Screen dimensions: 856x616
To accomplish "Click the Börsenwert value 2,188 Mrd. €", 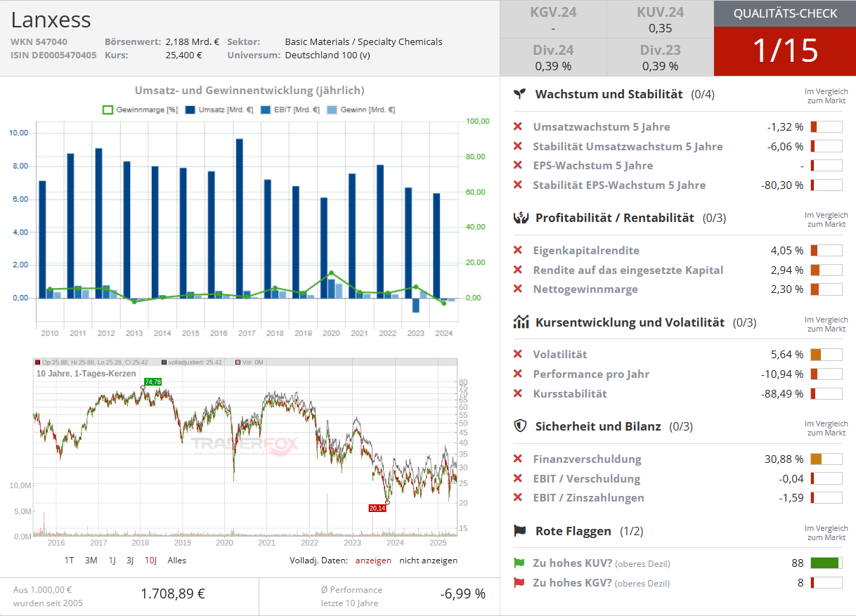I will click(193, 41).
